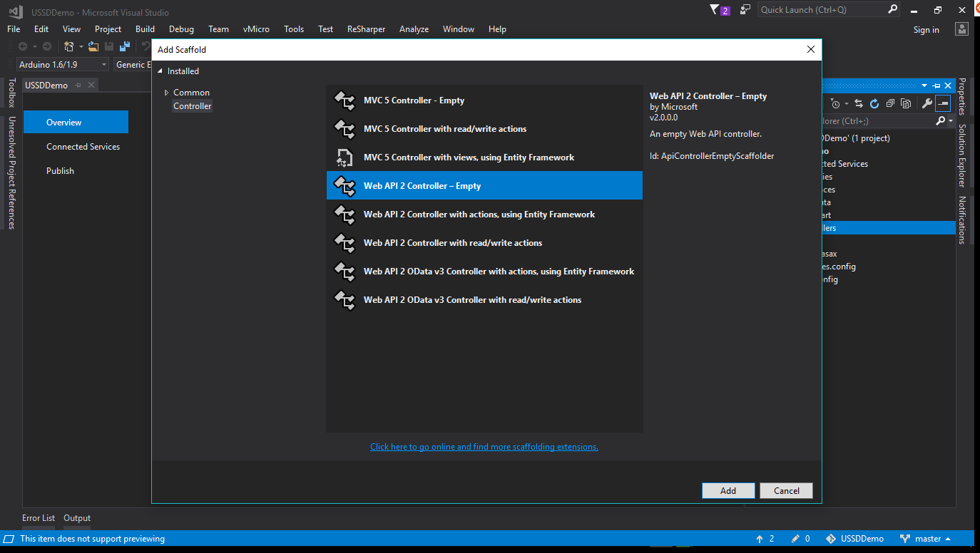This screenshot has height=553, width=980.
Task: Select MVC 5 Controller with read/write actions icon
Action: tap(344, 129)
